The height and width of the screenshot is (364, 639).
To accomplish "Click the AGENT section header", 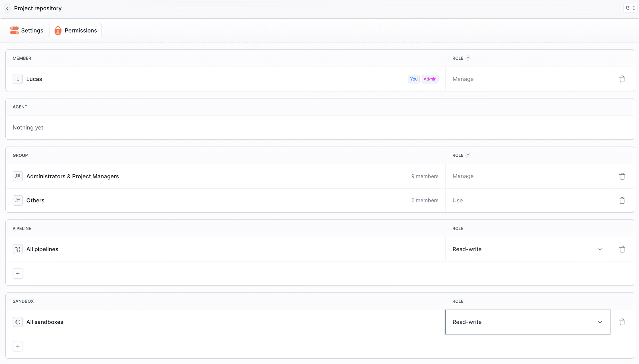I will (20, 107).
